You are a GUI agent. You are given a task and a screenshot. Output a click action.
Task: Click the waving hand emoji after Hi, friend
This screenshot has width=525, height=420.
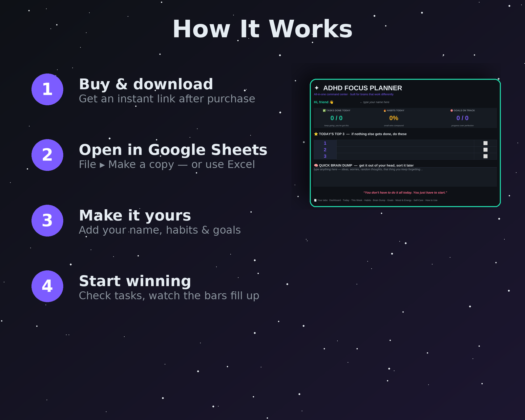[x=331, y=102]
